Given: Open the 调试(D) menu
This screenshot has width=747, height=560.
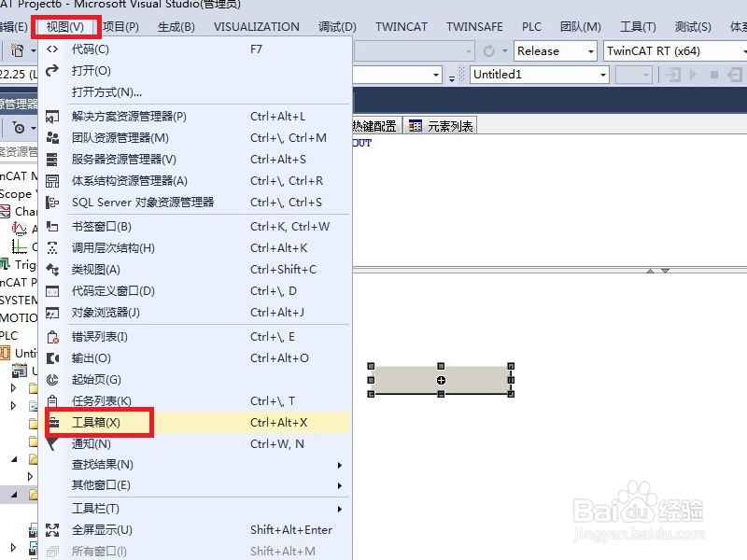Looking at the screenshot, I should [x=337, y=27].
